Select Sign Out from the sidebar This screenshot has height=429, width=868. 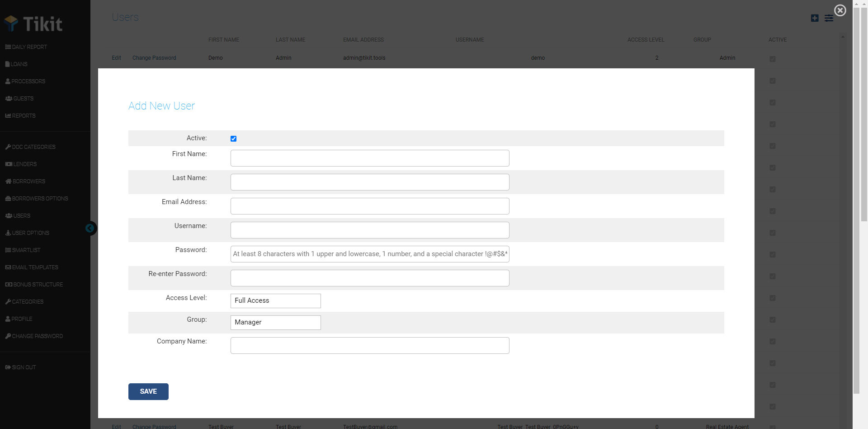click(24, 367)
